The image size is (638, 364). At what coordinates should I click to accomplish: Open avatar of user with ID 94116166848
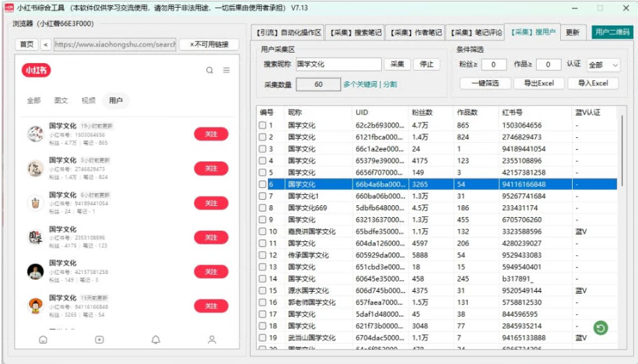35,306
